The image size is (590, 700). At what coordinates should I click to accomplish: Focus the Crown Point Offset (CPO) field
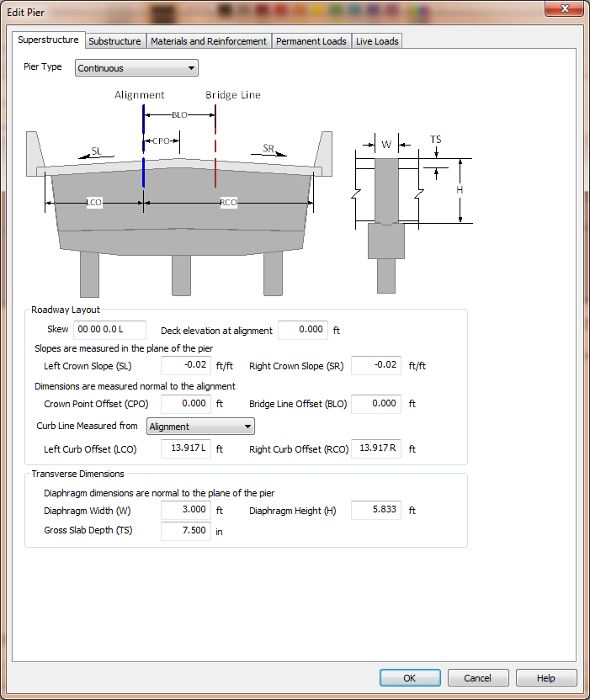185,404
